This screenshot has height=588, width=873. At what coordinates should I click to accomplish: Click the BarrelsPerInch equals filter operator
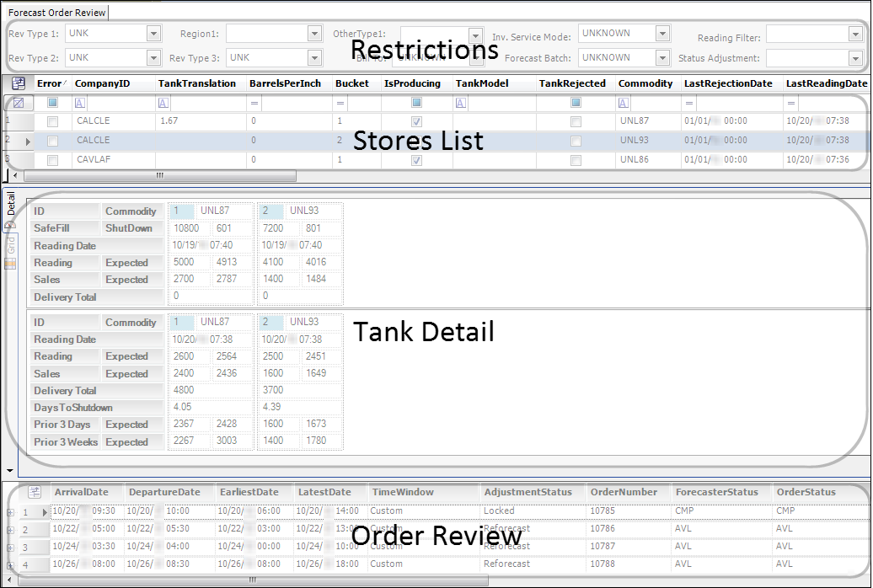pyautogui.click(x=254, y=103)
